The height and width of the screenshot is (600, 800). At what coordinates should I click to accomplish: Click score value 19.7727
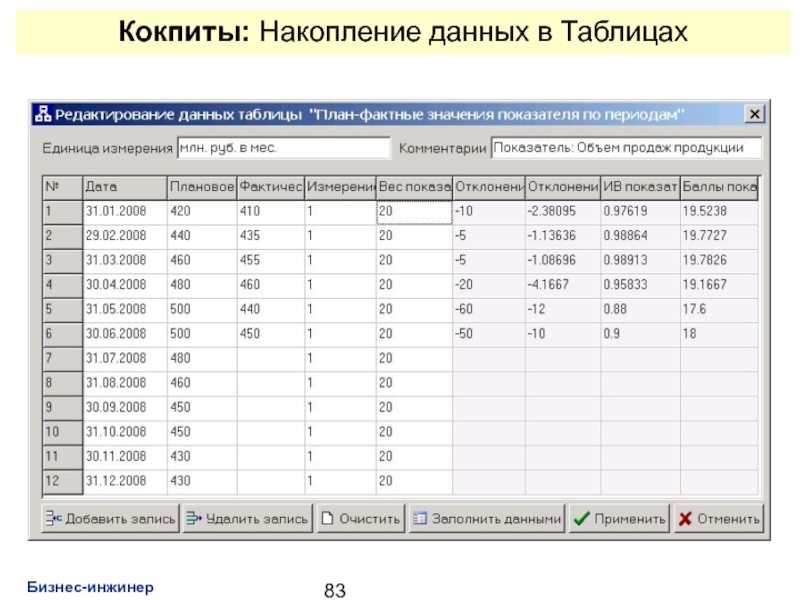719,236
